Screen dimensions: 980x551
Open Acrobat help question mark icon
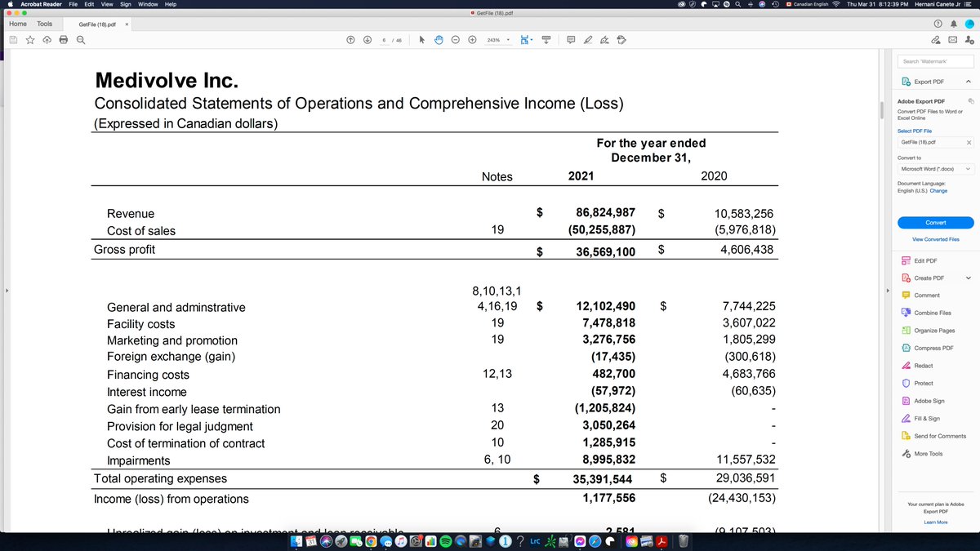(938, 24)
